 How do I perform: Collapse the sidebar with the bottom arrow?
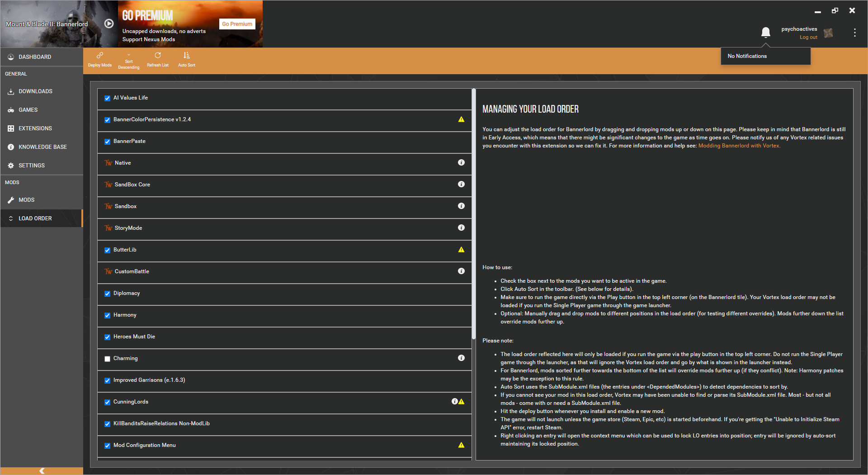click(42, 471)
